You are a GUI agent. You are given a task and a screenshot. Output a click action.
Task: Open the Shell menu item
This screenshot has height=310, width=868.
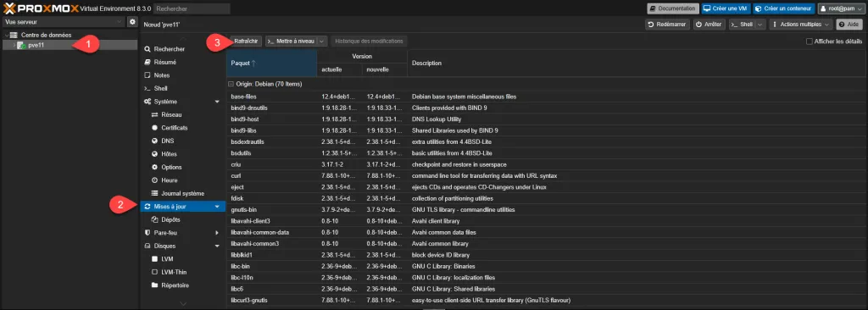click(160, 89)
